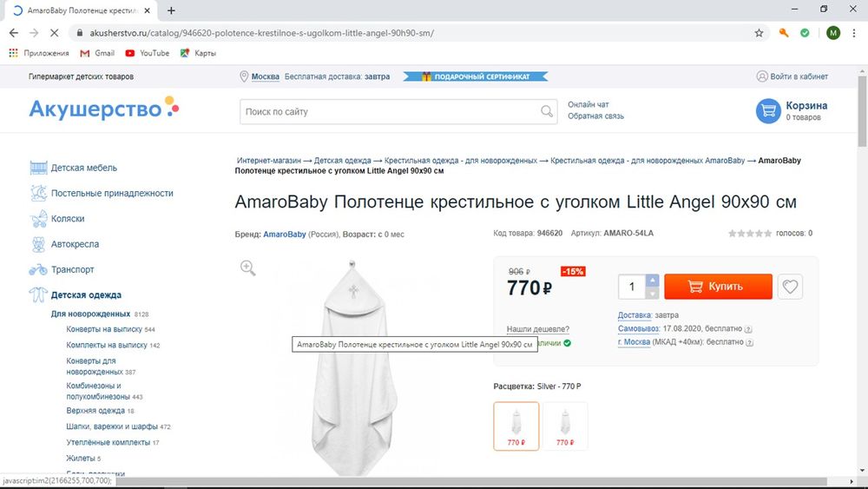Change city by clicking Москва
Image resolution: width=868 pixels, height=489 pixels.
point(265,76)
